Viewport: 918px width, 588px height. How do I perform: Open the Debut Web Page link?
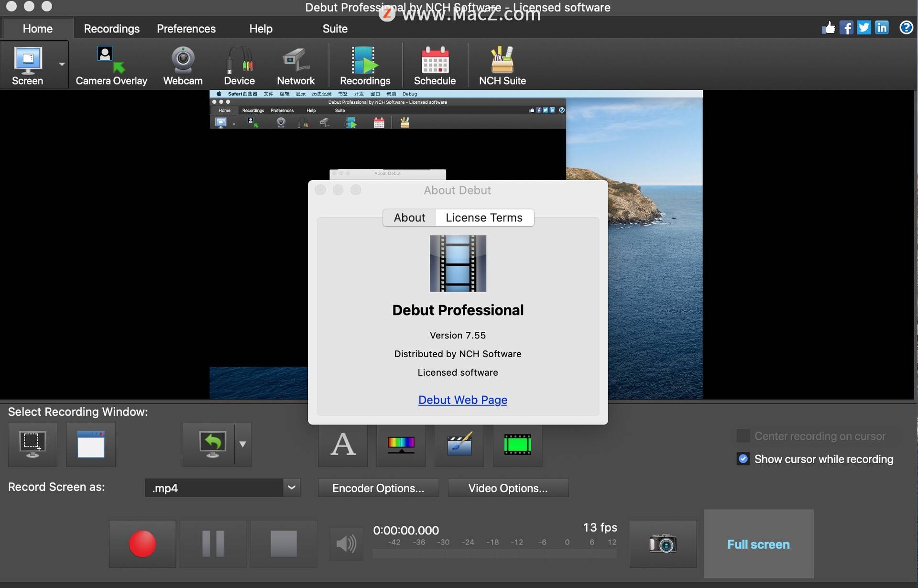tap(462, 400)
